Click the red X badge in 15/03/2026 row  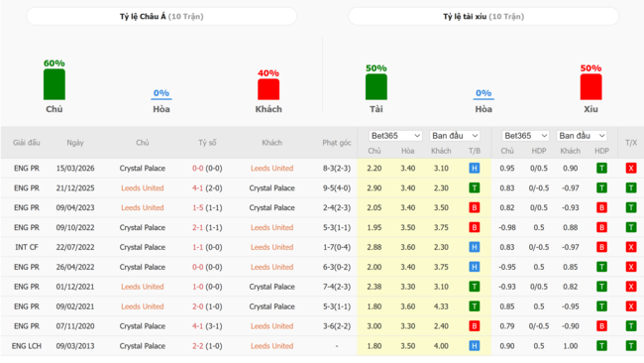[x=631, y=169]
